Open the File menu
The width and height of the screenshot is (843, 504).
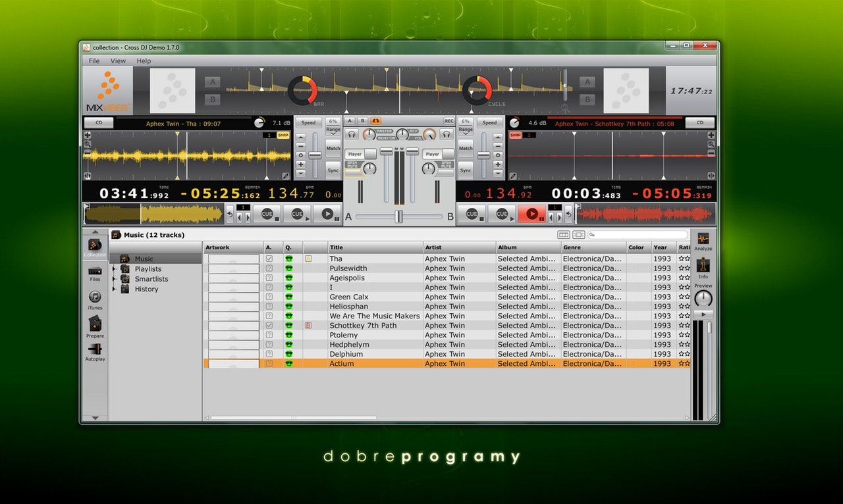tap(94, 61)
